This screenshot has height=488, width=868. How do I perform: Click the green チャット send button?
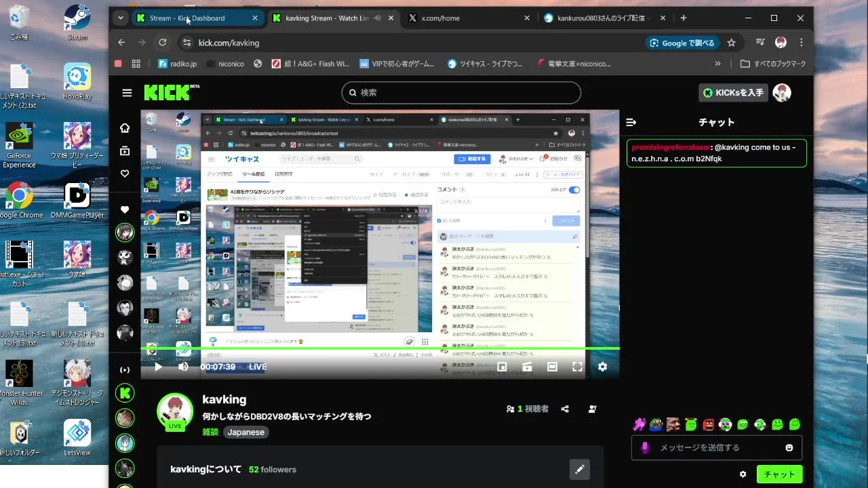(779, 474)
